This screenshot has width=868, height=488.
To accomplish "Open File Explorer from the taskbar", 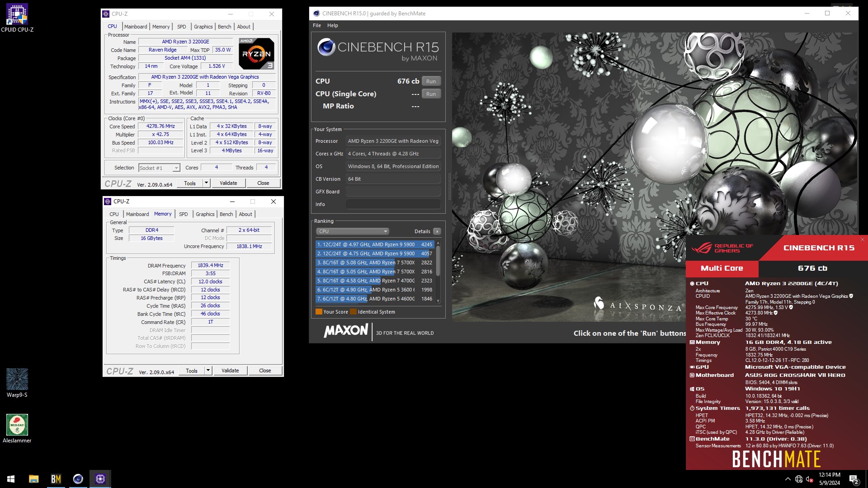I will click(34, 479).
